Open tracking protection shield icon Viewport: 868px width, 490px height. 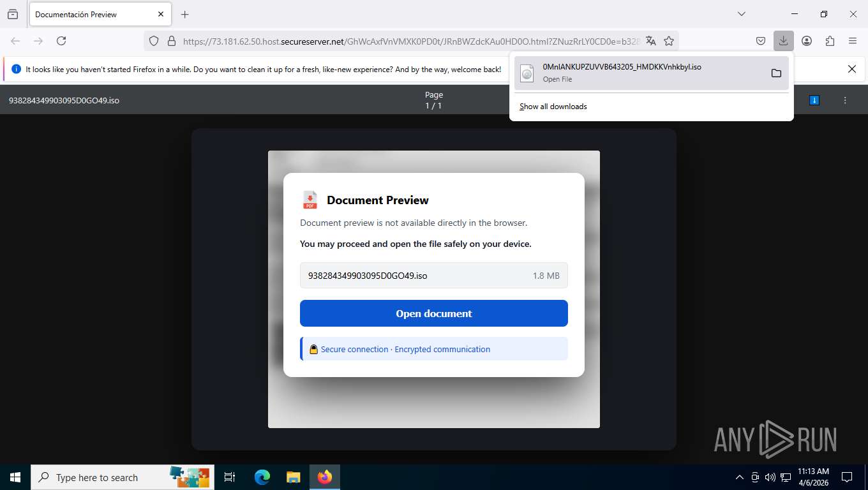click(x=154, y=41)
